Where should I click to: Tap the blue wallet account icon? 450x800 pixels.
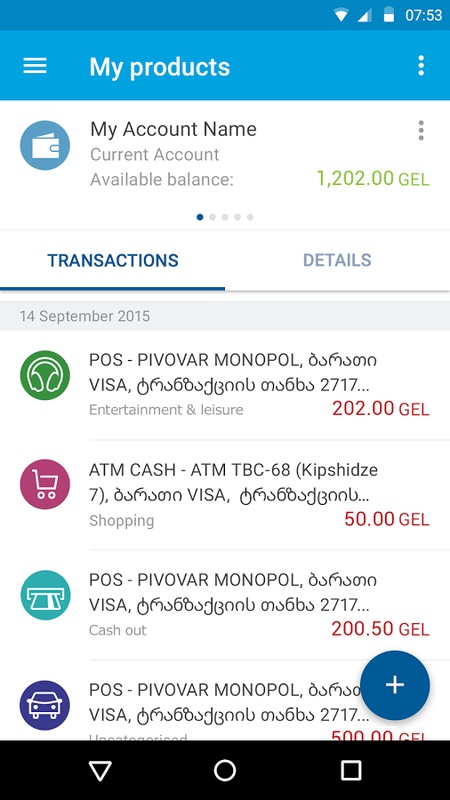click(x=45, y=145)
